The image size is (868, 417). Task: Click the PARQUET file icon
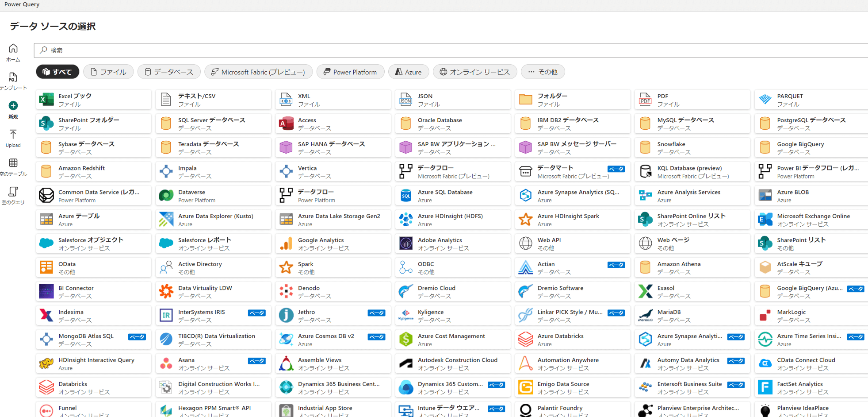765,100
